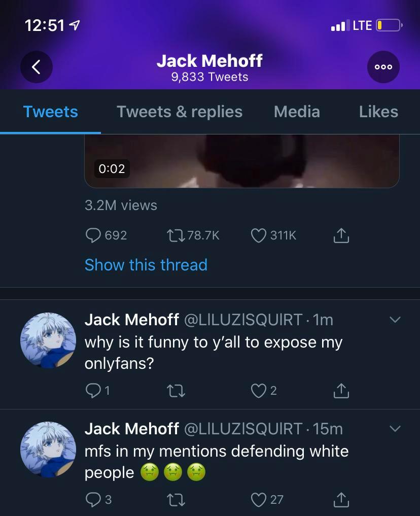Switch to the Tweets & replies tab

pyautogui.click(x=180, y=112)
